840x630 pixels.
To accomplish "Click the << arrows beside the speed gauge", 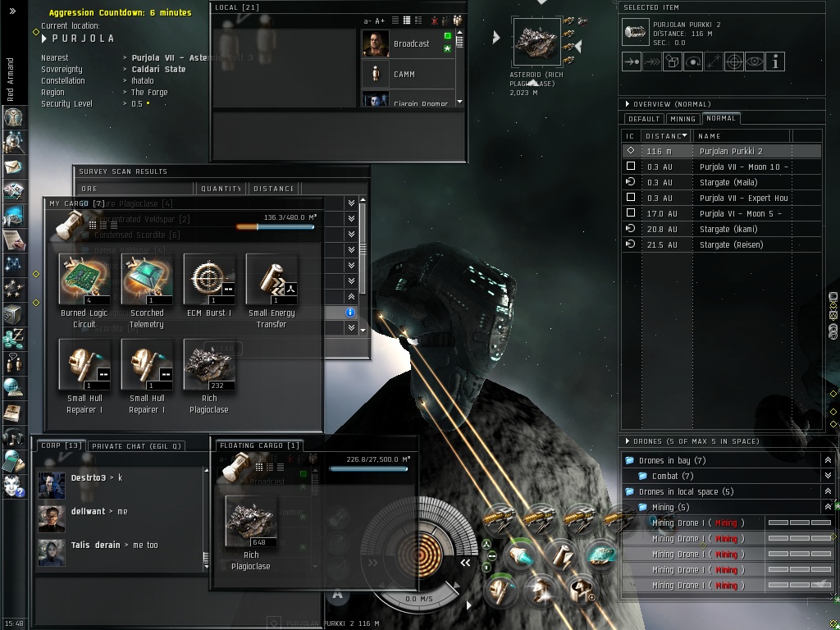I will point(465,563).
